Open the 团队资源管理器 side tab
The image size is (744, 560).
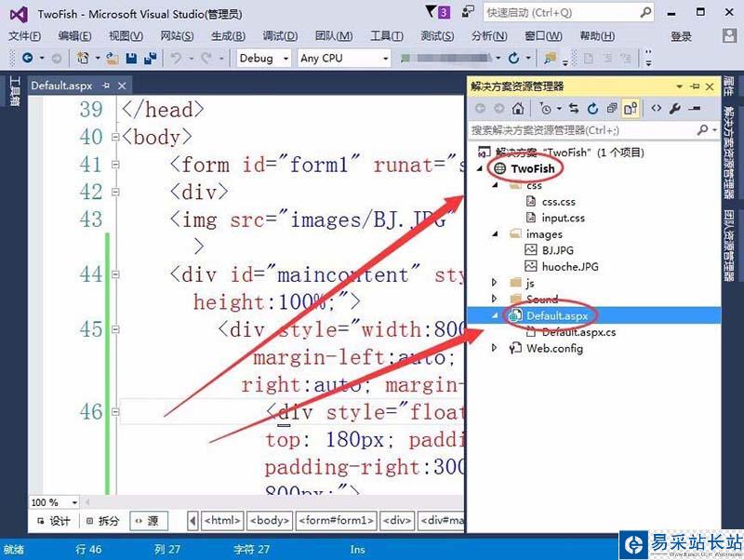(728, 246)
